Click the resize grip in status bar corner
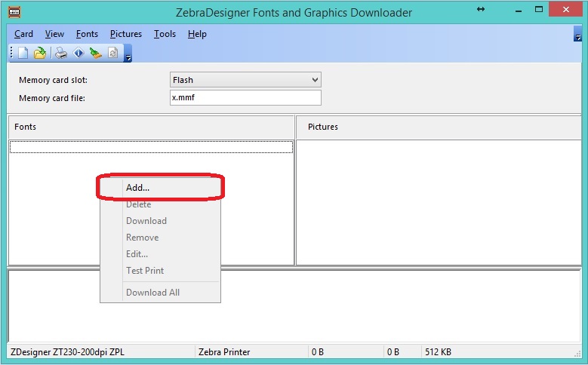Viewport: 588px width, 365px height. point(577,354)
